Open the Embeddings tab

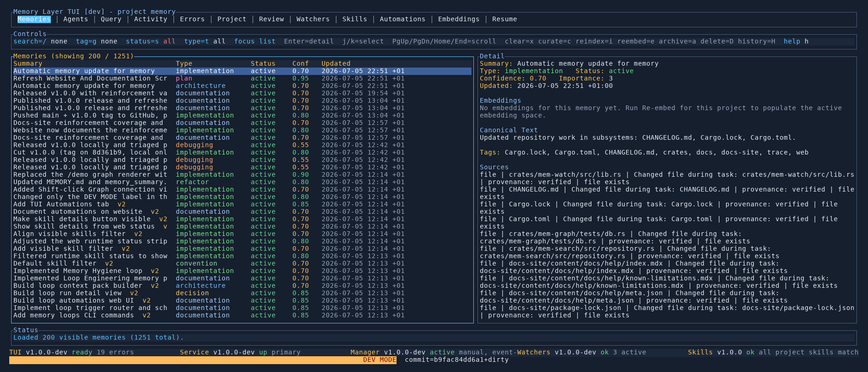coord(459,19)
